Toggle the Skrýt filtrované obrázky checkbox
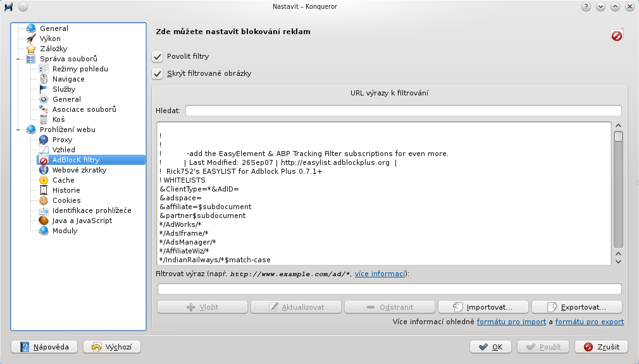Screen dimensions: 639x364 [x=158, y=74]
